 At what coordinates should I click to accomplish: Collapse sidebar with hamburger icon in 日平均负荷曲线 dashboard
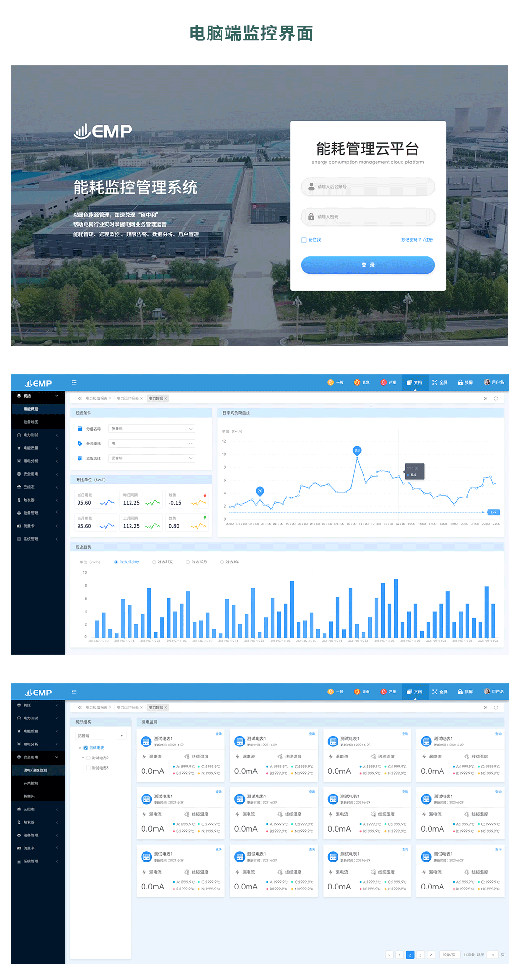tap(74, 382)
